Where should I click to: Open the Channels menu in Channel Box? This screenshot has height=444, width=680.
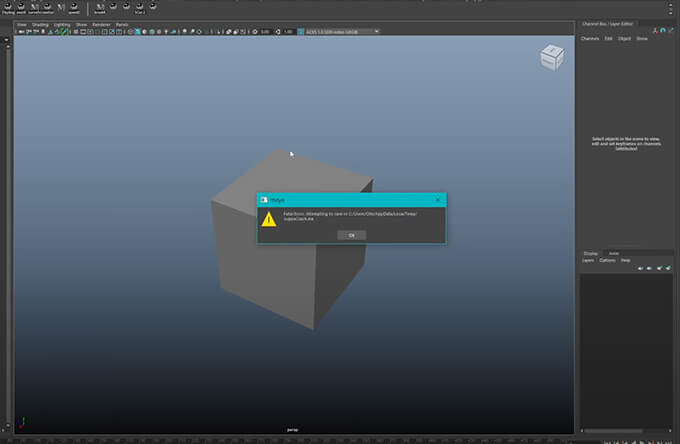coord(590,38)
